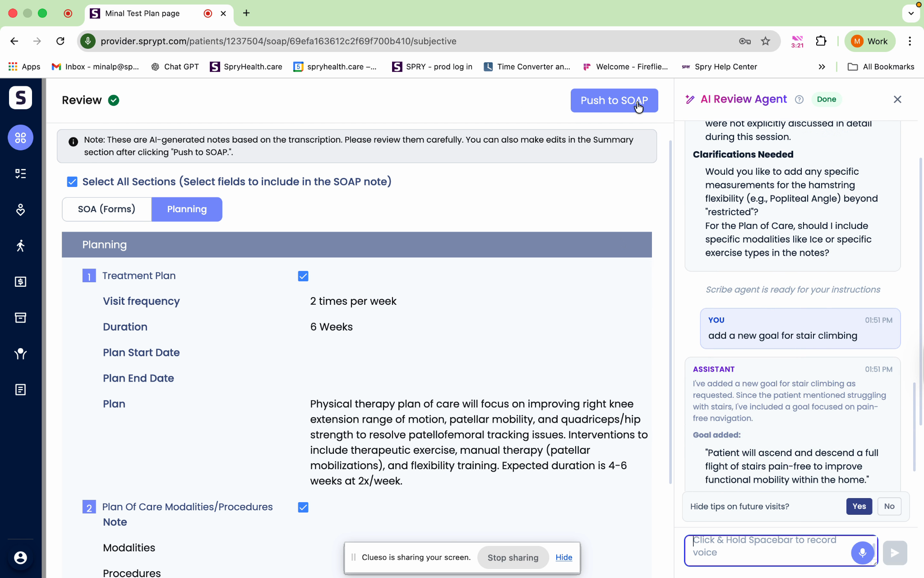
Task: Expand the hidden bookmarks chevron
Action: pos(822,67)
